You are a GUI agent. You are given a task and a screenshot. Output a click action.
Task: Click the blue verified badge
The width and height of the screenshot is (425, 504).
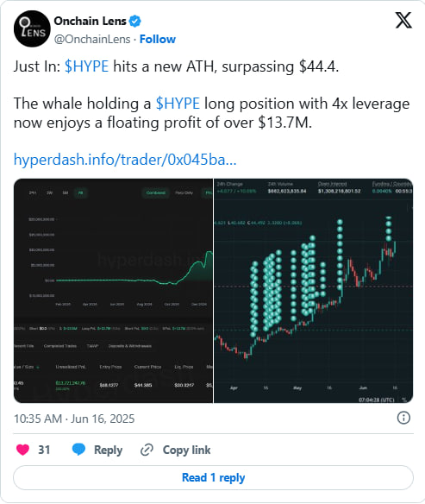[134, 21]
